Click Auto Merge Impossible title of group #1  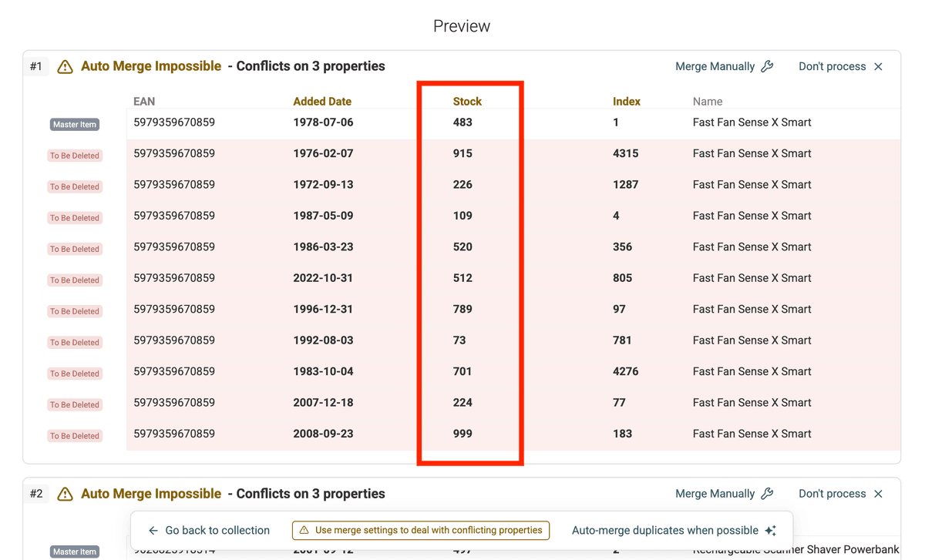(x=151, y=66)
